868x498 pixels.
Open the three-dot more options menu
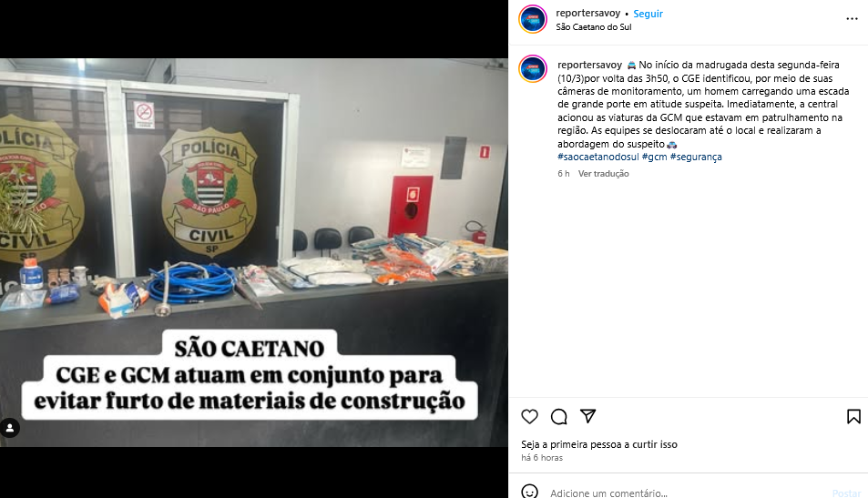coord(852,19)
